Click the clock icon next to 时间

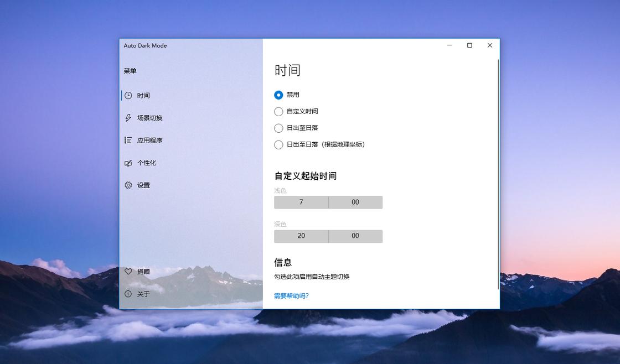click(x=128, y=95)
